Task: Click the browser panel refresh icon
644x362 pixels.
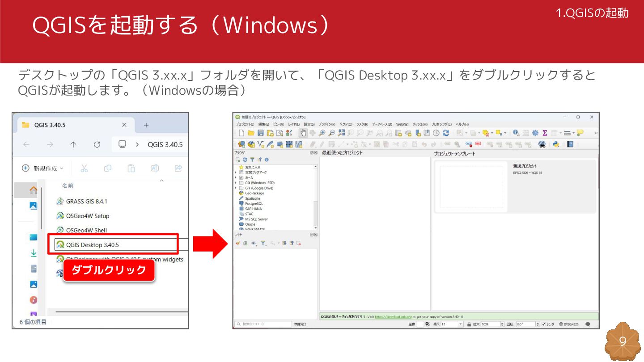Action: (245, 160)
